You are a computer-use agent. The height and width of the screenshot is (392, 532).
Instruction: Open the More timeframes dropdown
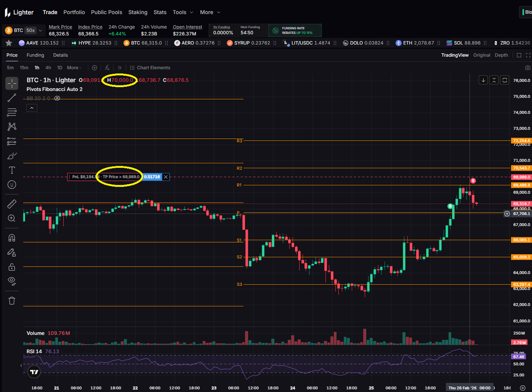click(x=74, y=68)
